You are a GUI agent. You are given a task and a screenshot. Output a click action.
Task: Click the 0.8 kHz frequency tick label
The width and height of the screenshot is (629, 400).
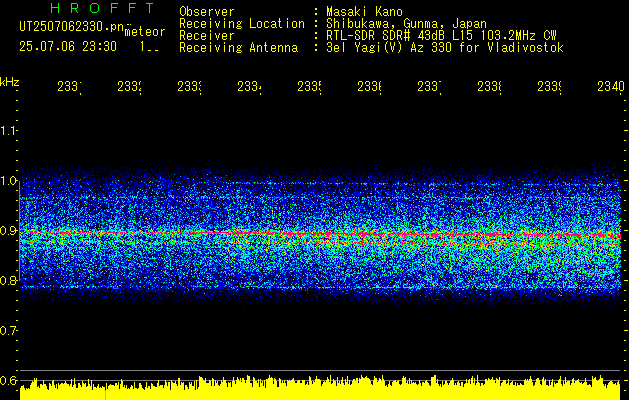[8, 280]
